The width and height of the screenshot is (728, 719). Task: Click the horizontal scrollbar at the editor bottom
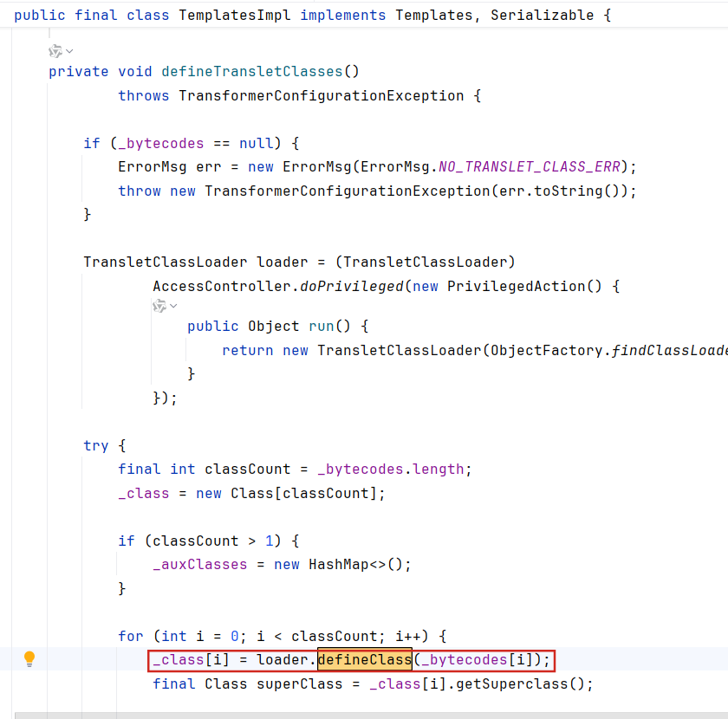click(x=372, y=716)
